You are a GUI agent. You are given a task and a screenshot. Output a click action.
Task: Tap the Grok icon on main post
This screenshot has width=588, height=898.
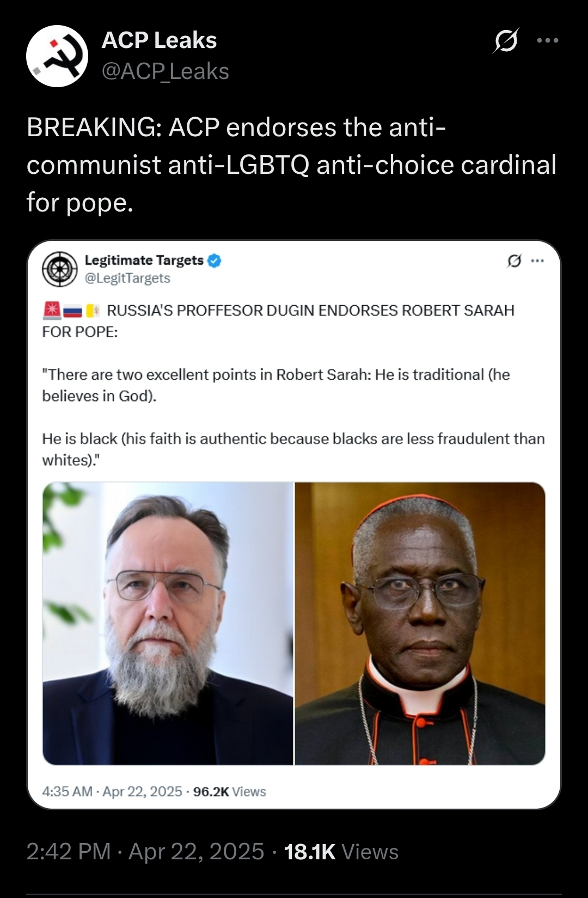coord(506,40)
